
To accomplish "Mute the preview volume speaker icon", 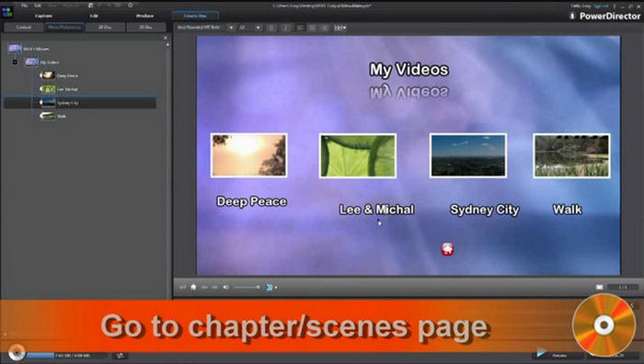I will (225, 288).
